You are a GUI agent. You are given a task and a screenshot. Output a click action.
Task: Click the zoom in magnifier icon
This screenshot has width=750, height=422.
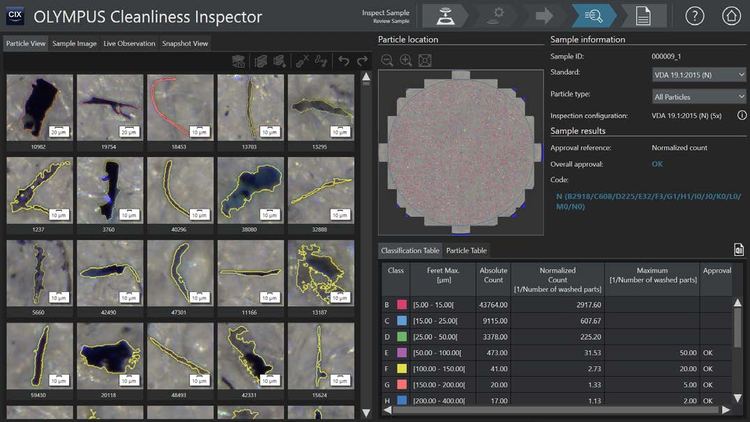406,60
